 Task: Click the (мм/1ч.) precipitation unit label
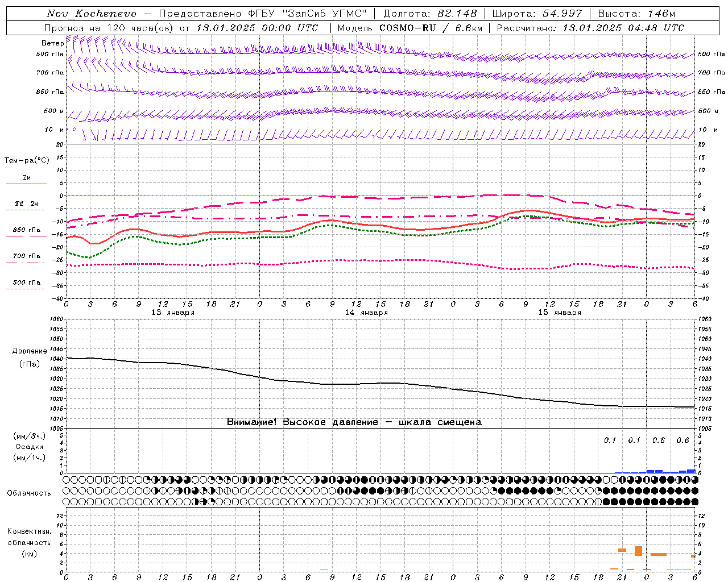point(29,458)
